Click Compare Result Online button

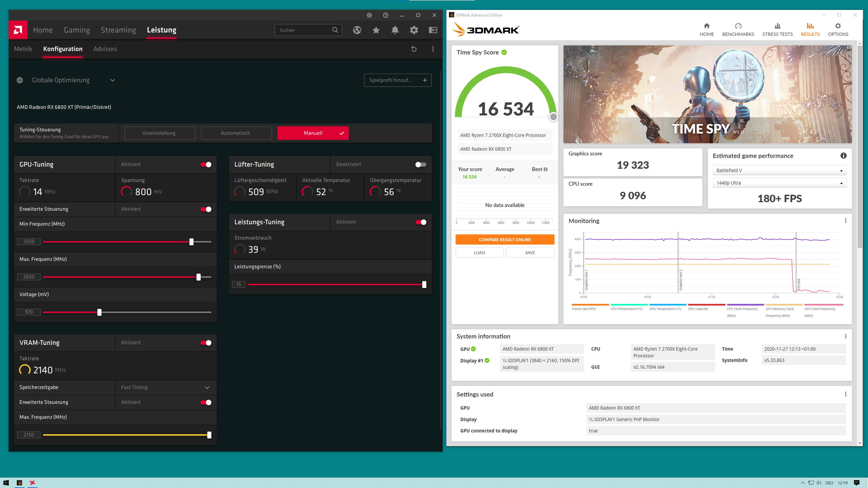pos(505,239)
